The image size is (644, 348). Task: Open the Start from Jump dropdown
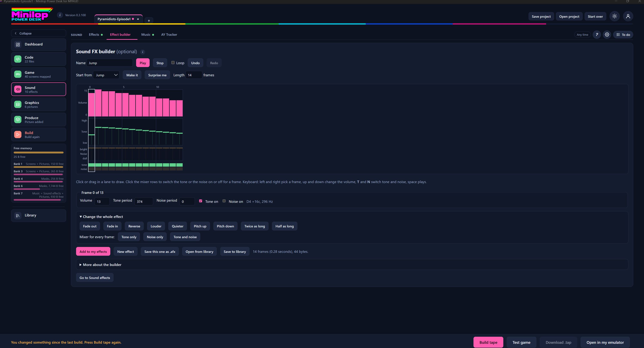coord(106,75)
